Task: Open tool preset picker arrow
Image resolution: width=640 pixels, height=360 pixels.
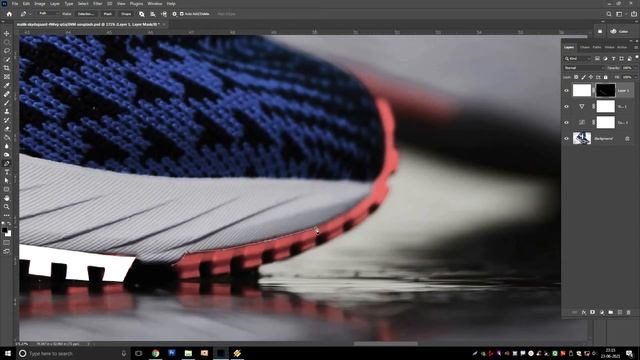Action: pos(29,14)
